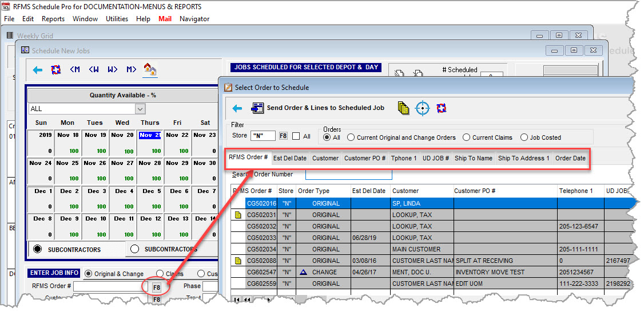Select Current Original and Change Orders radio

pyautogui.click(x=351, y=137)
